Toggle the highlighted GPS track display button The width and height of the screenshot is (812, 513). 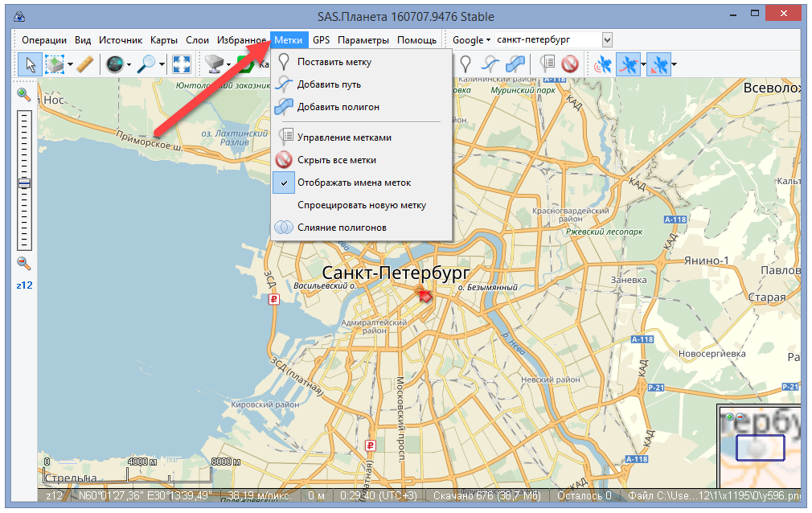point(630,64)
